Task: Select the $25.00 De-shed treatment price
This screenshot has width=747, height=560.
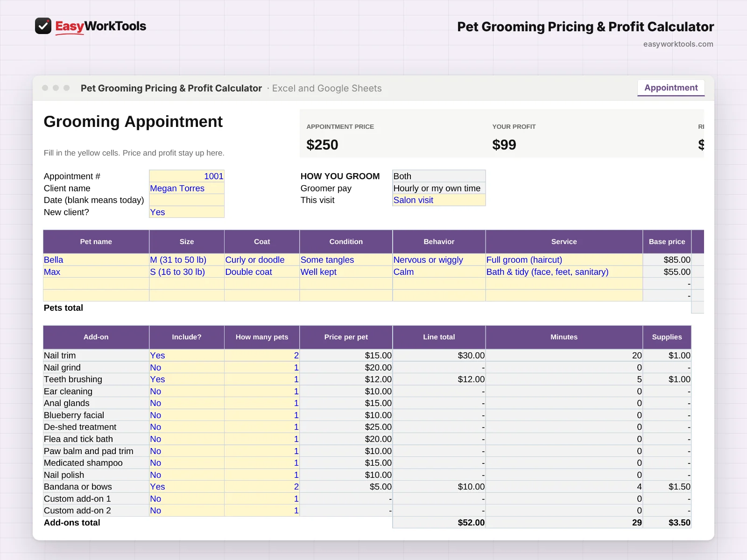Action: coord(346,427)
